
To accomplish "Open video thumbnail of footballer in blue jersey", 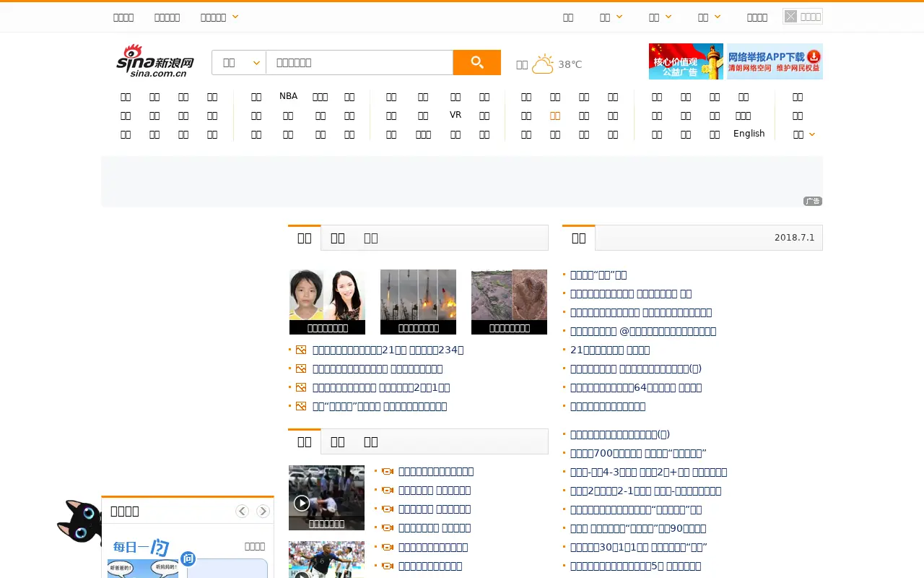I will click(x=326, y=560).
